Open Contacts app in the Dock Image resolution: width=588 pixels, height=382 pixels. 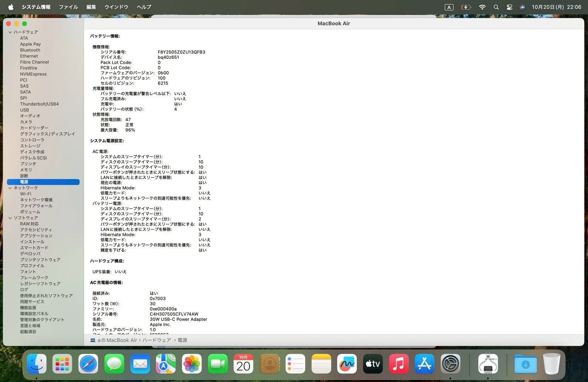(x=269, y=364)
